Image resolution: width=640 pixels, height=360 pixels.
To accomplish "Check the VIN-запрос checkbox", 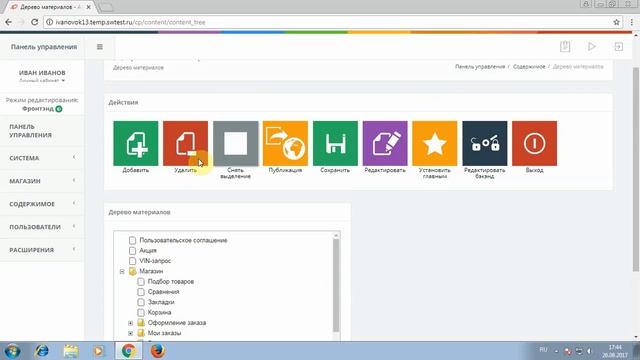I will 132,261.
